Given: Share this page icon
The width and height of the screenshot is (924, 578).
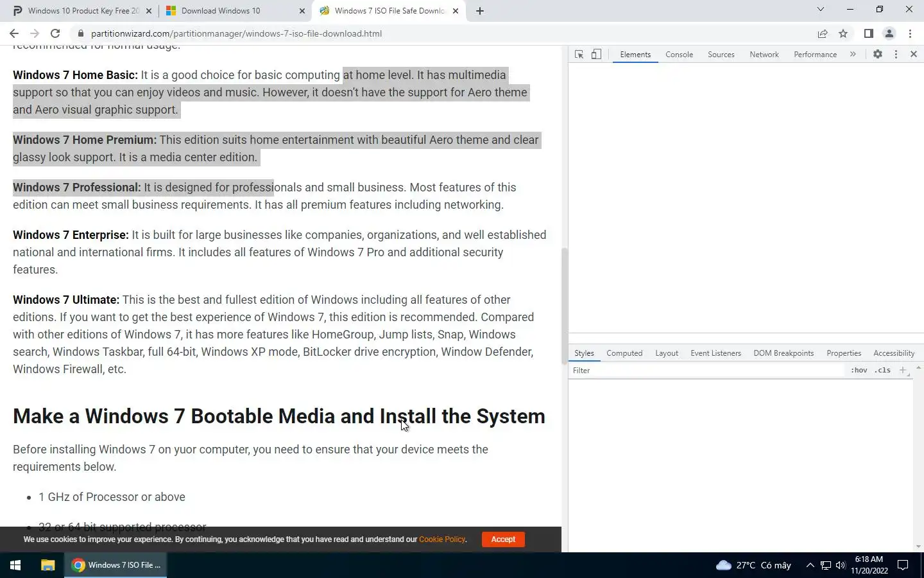Looking at the screenshot, I should pos(823,33).
